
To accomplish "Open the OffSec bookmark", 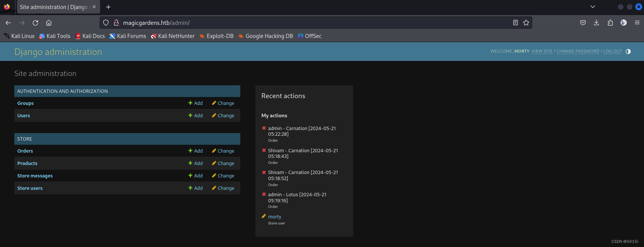I will pos(309,36).
